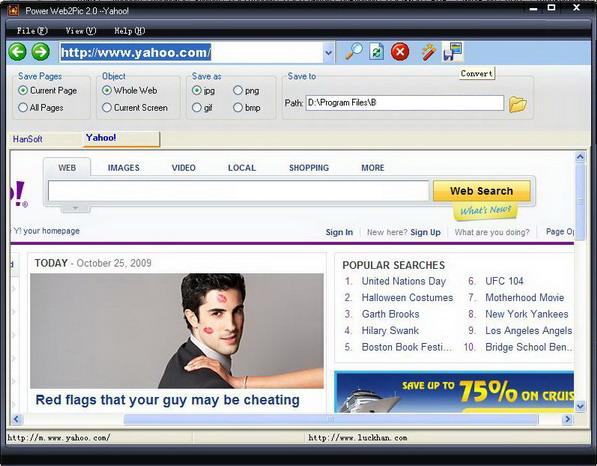The image size is (597, 466).
Task: Click the What's New sticker link
Action: (x=485, y=211)
